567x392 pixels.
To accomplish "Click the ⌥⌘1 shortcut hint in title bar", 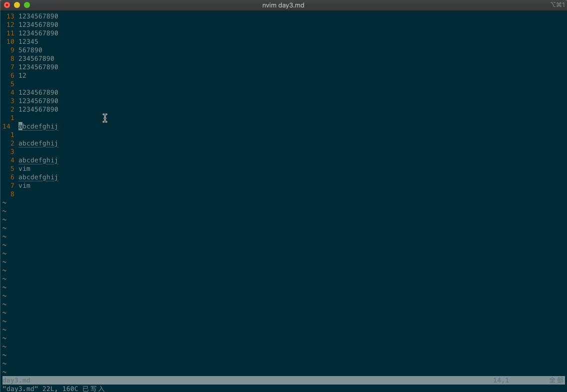I will click(557, 5).
